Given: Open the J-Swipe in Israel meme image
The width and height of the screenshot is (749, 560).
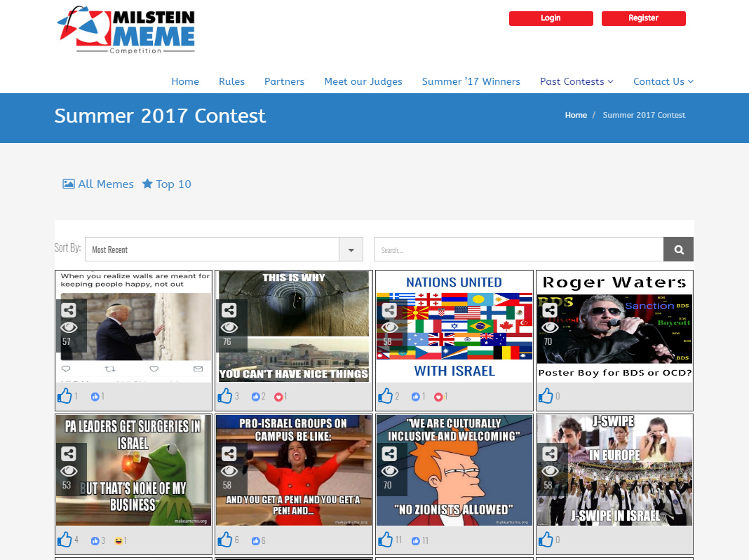Looking at the screenshot, I should coord(615,470).
